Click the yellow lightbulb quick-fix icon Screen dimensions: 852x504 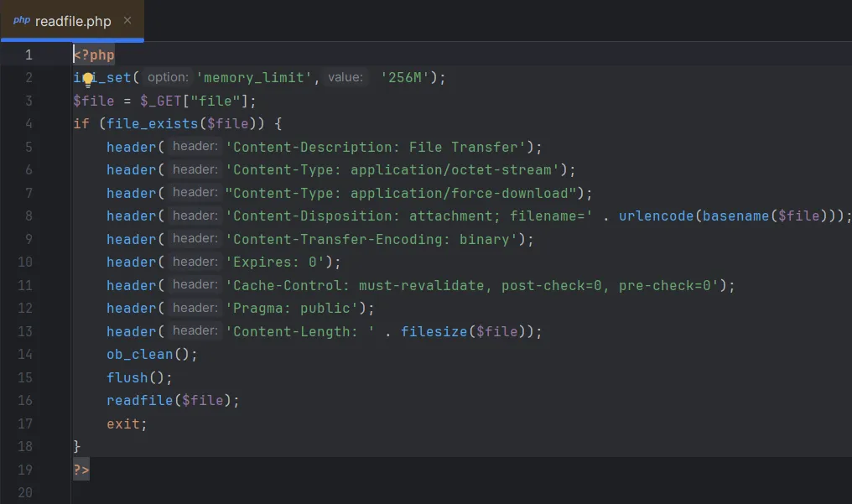[x=88, y=79]
